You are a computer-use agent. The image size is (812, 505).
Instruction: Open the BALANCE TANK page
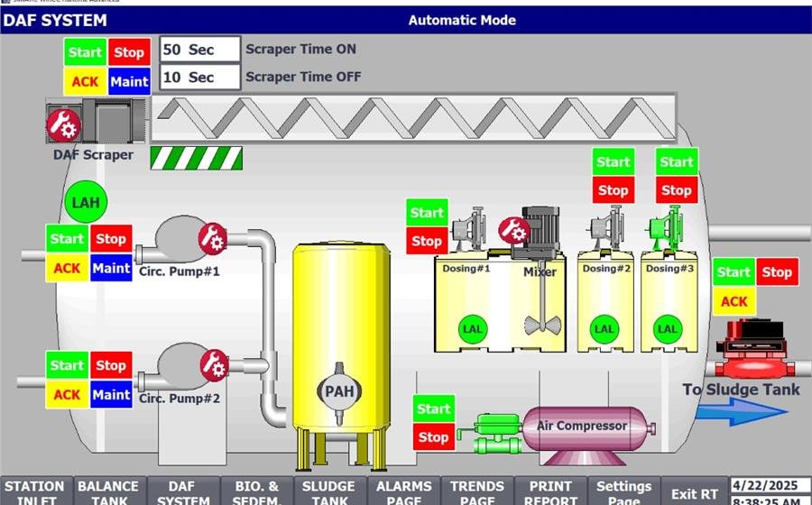pos(109,491)
